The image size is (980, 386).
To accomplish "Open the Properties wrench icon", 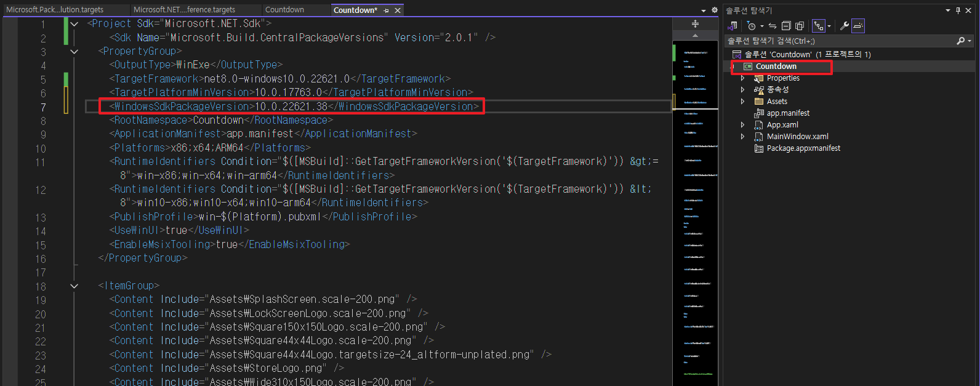I will (x=845, y=26).
